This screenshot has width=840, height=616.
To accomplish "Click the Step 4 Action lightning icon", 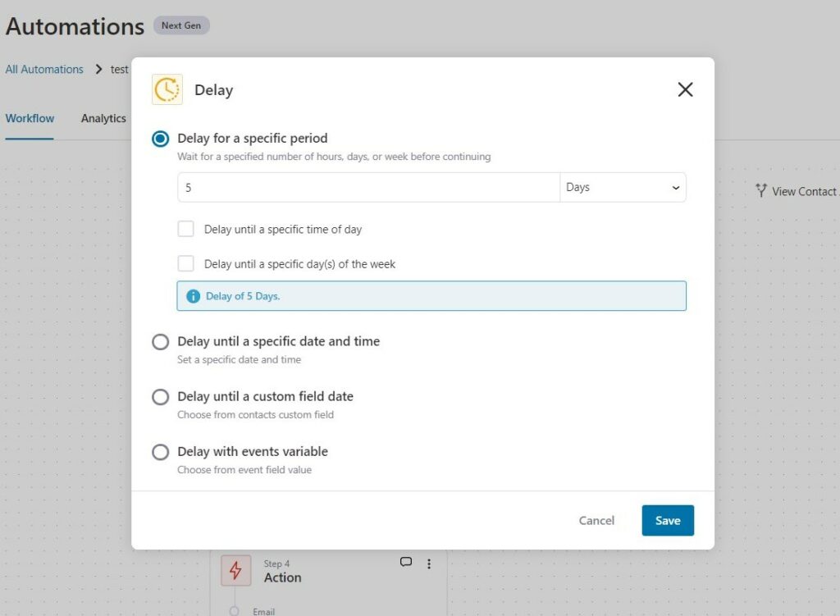I will (x=235, y=570).
